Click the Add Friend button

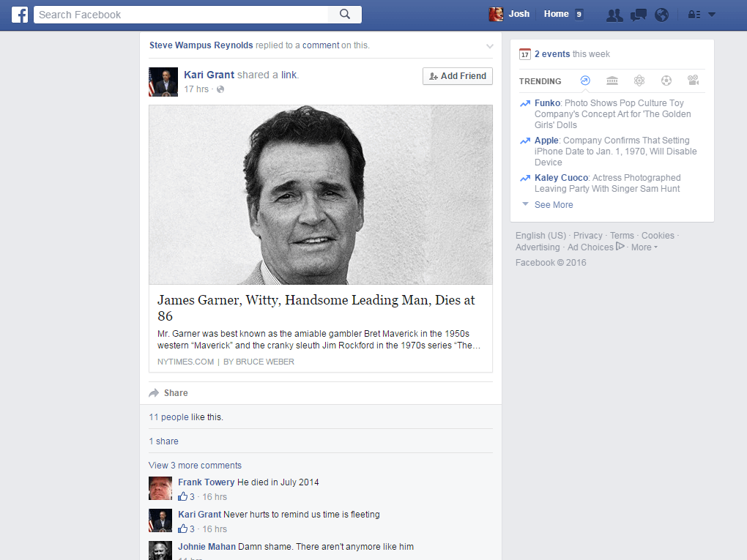pos(458,76)
